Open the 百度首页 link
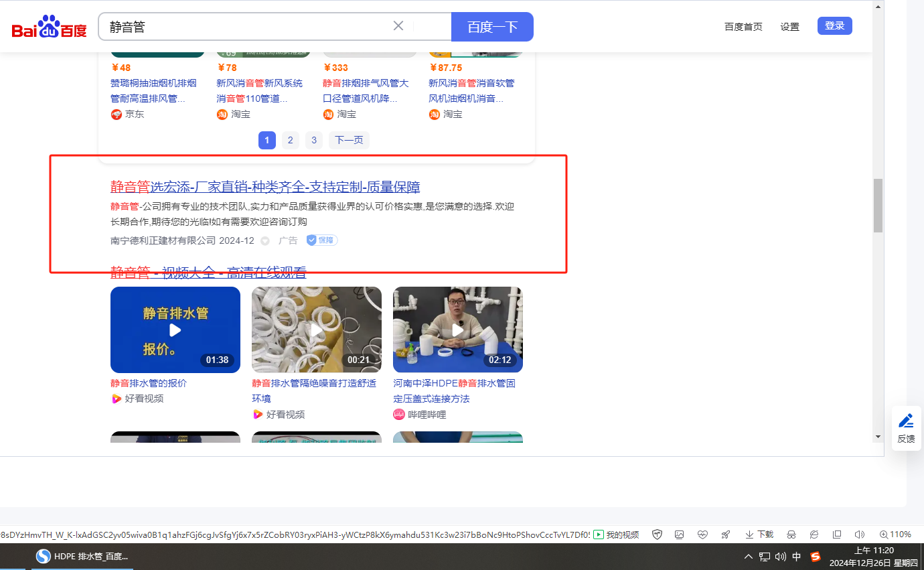The height and width of the screenshot is (570, 924). (x=743, y=27)
